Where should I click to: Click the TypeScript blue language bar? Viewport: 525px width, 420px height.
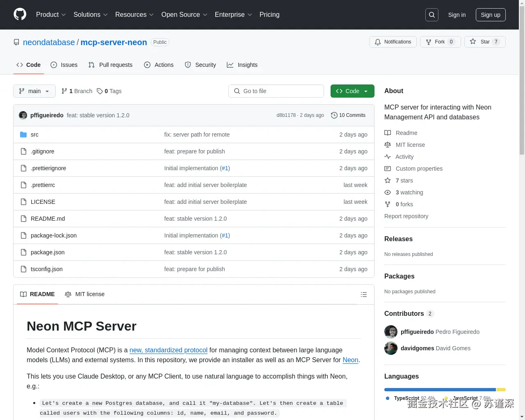tap(440, 390)
